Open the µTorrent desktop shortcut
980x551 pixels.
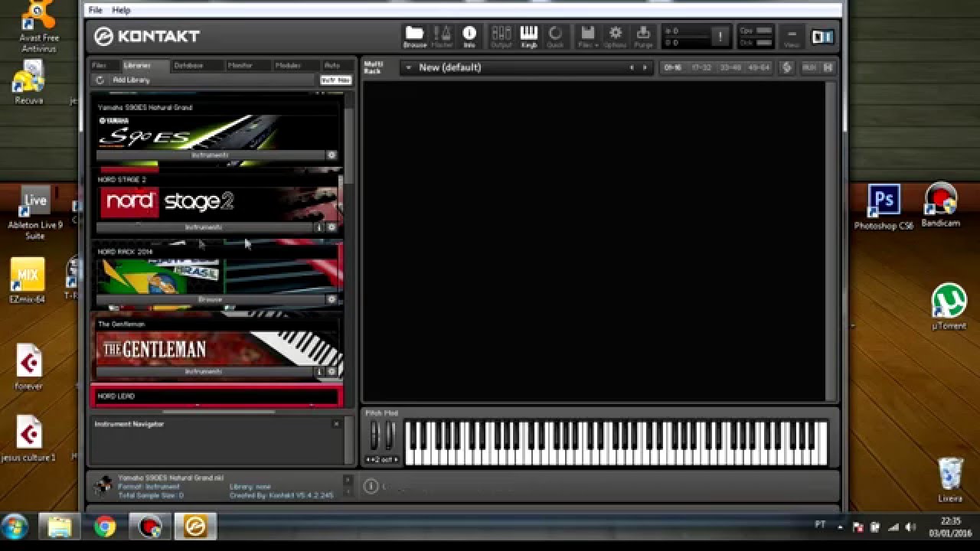(x=949, y=308)
